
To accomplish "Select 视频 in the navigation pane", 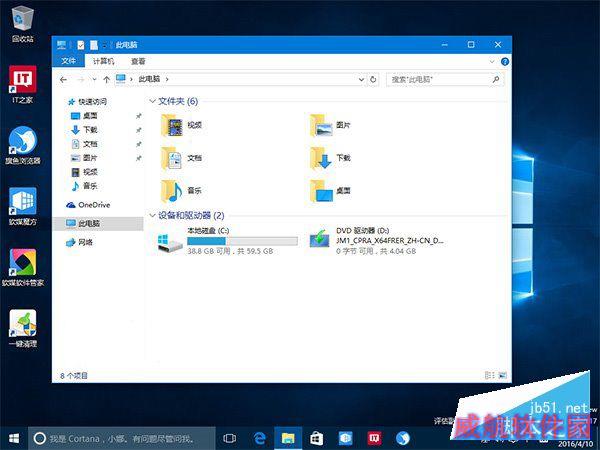I will pos(85,172).
